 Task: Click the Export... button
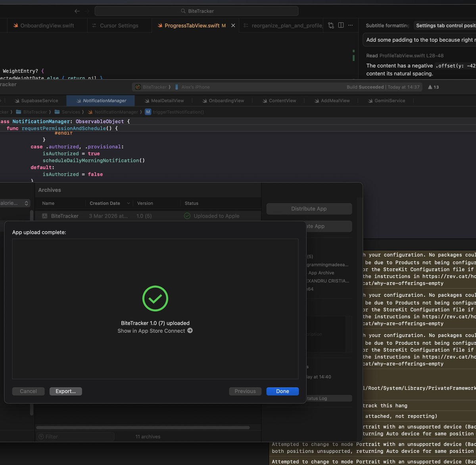click(x=66, y=391)
